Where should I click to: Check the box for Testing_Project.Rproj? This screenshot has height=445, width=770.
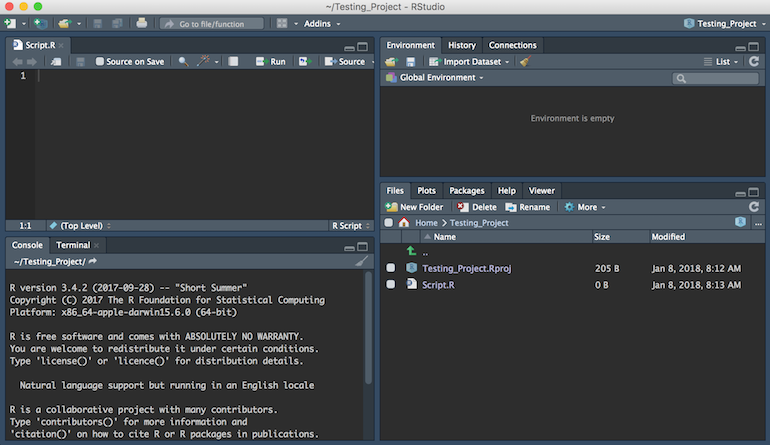390,268
